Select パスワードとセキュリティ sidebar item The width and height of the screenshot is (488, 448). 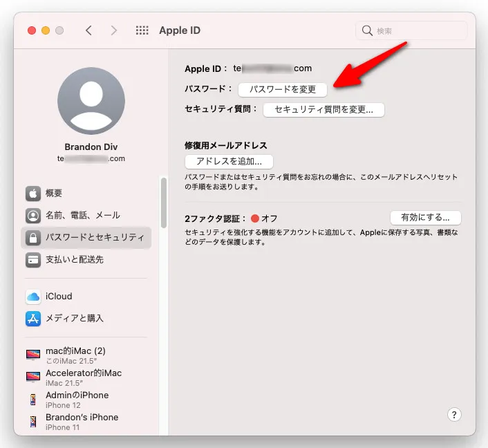(x=86, y=238)
